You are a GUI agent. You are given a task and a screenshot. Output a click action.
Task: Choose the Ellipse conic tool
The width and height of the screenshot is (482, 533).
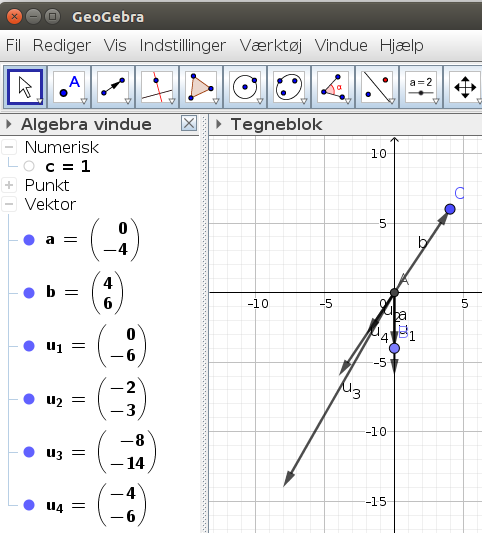pyautogui.click(x=289, y=87)
